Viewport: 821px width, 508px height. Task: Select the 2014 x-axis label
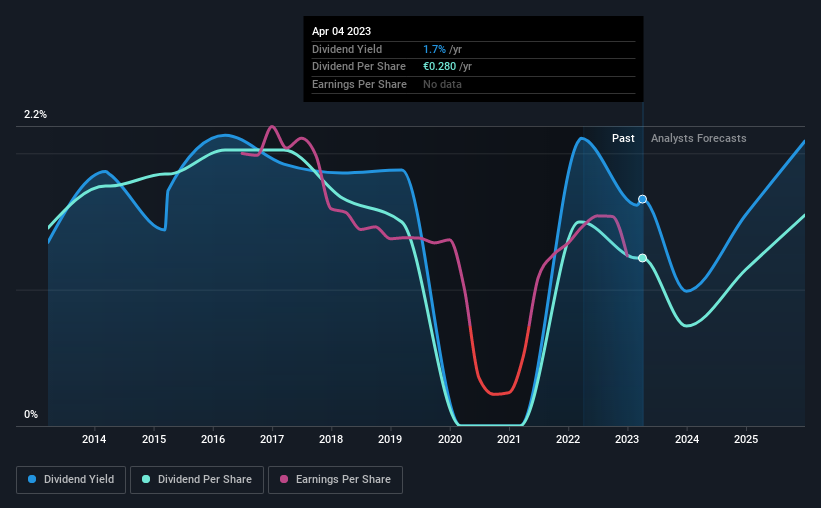[94, 439]
